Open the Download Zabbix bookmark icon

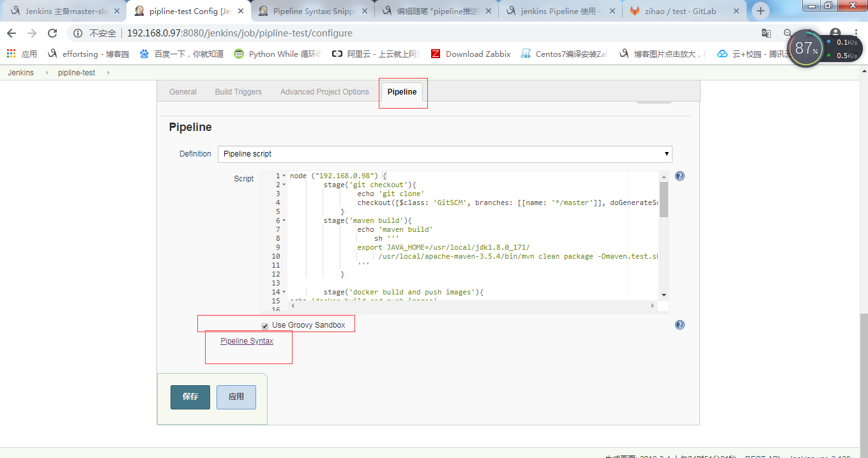pos(436,54)
